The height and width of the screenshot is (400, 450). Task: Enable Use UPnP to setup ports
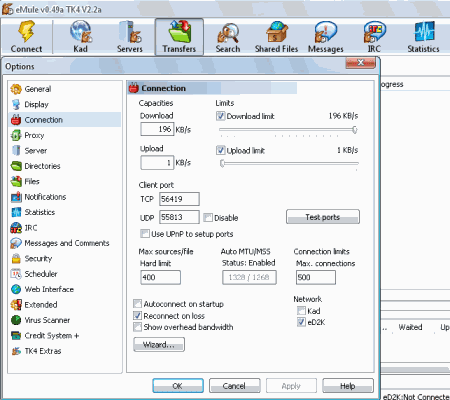(x=145, y=234)
